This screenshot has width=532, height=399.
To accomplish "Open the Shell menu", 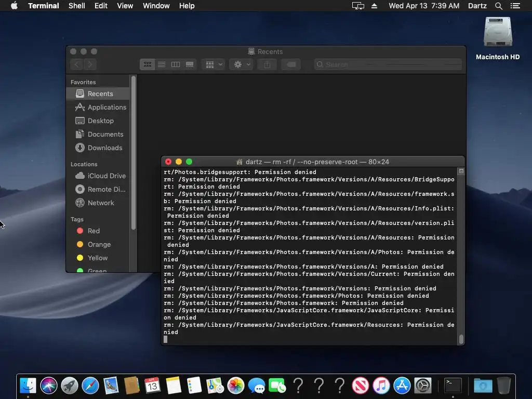I will (x=77, y=6).
